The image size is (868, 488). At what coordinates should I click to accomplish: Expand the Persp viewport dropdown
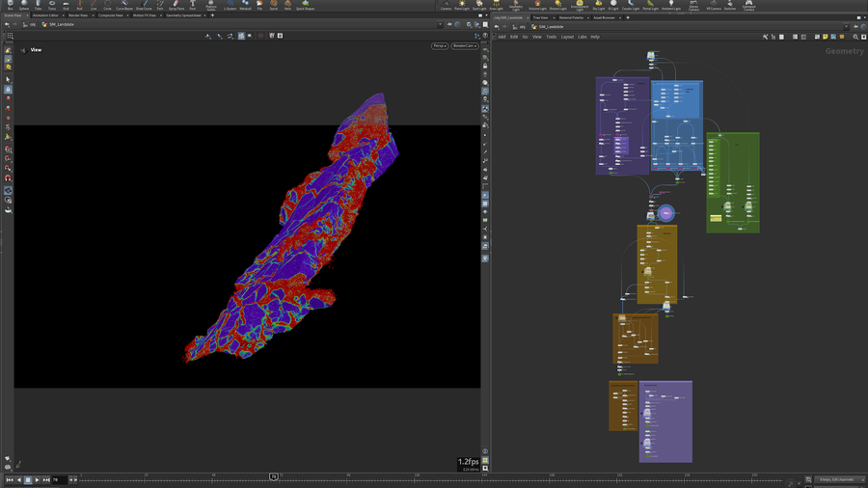click(x=439, y=45)
